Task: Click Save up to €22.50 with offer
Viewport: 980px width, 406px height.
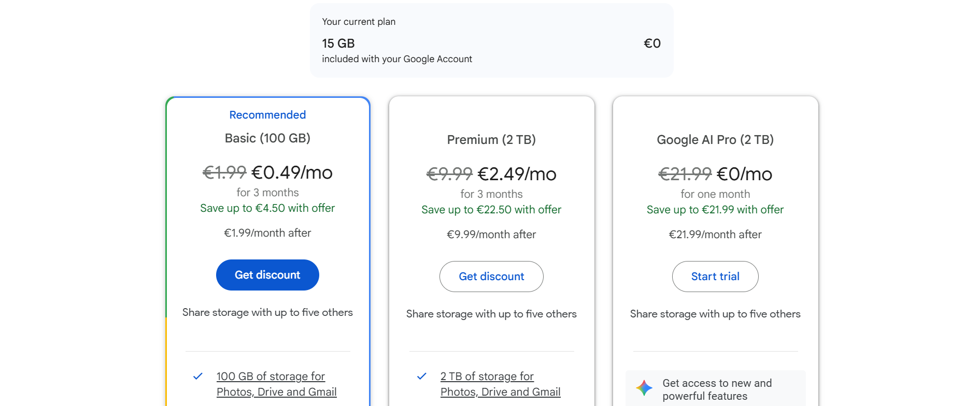Action: point(491,210)
